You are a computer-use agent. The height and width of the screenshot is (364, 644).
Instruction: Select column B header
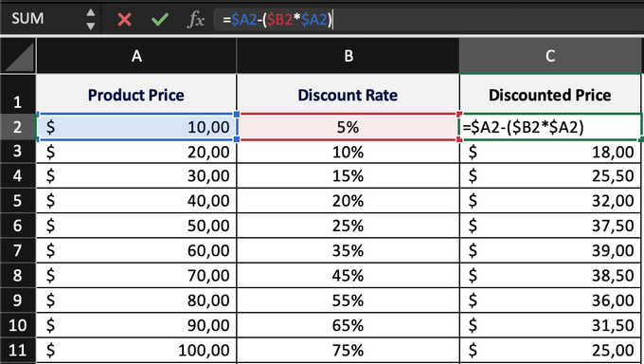coord(349,56)
